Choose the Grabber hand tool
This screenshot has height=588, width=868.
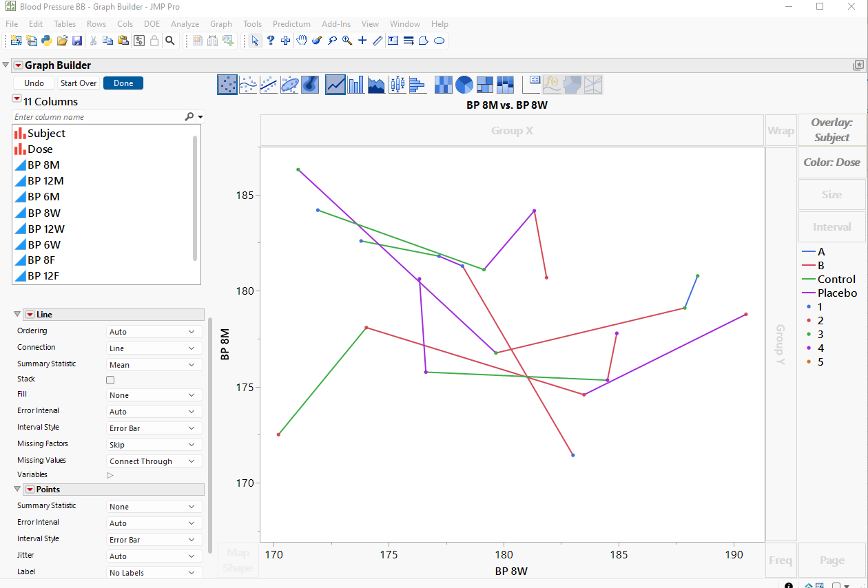tap(301, 41)
